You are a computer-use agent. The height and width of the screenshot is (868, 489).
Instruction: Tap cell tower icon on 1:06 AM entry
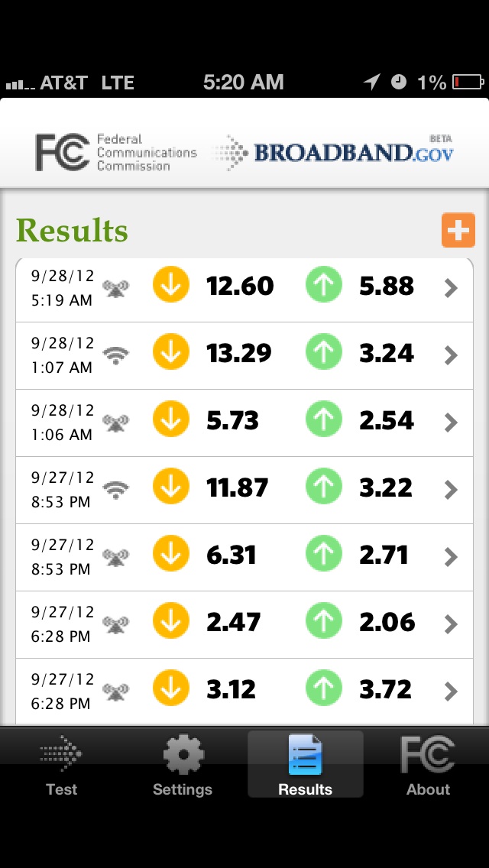115,423
